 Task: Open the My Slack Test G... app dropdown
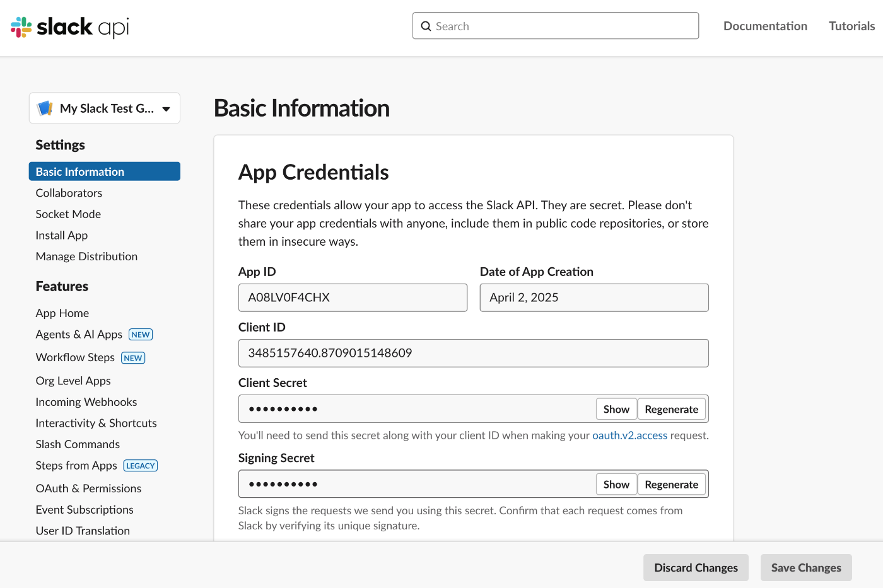click(105, 108)
